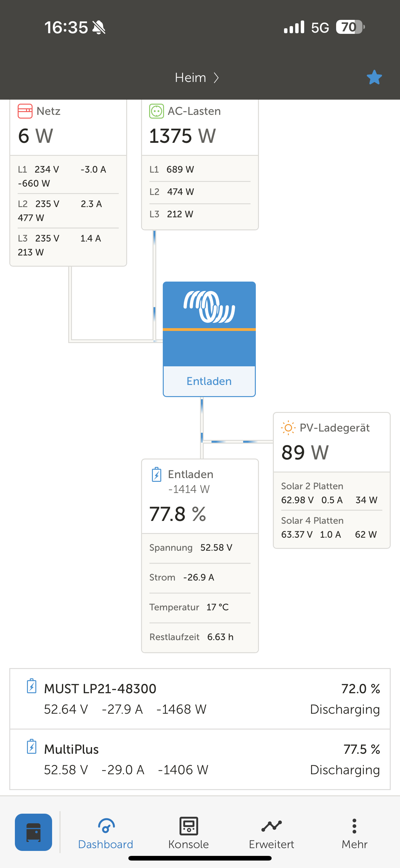Screen dimensions: 400x868
Task: Tap the Victron inverter logo
Action: (x=209, y=306)
